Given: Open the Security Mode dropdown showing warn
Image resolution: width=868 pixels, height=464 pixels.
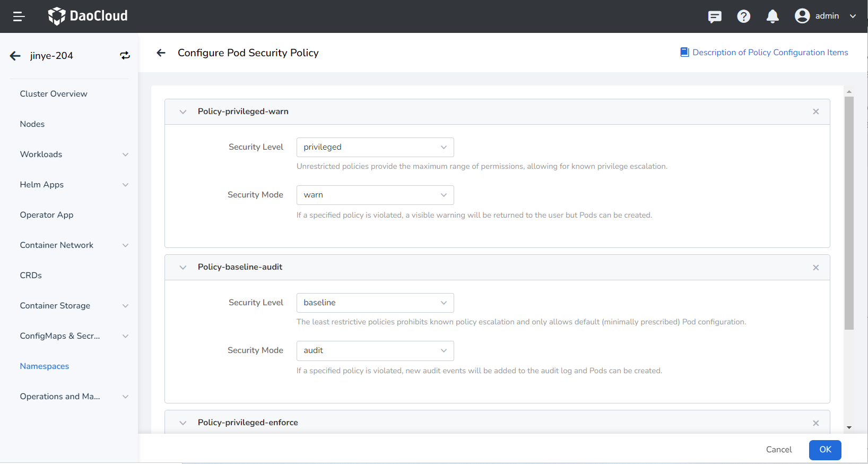Looking at the screenshot, I should pyautogui.click(x=375, y=195).
